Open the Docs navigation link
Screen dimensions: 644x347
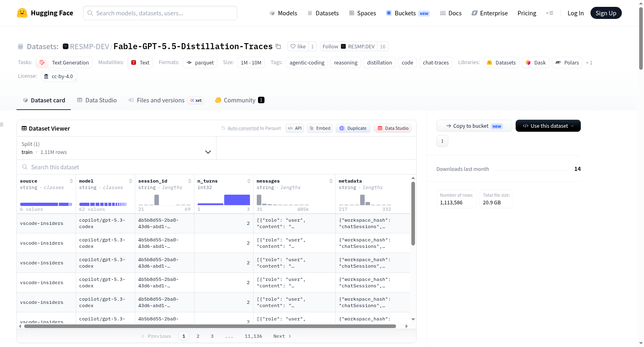[x=451, y=13]
